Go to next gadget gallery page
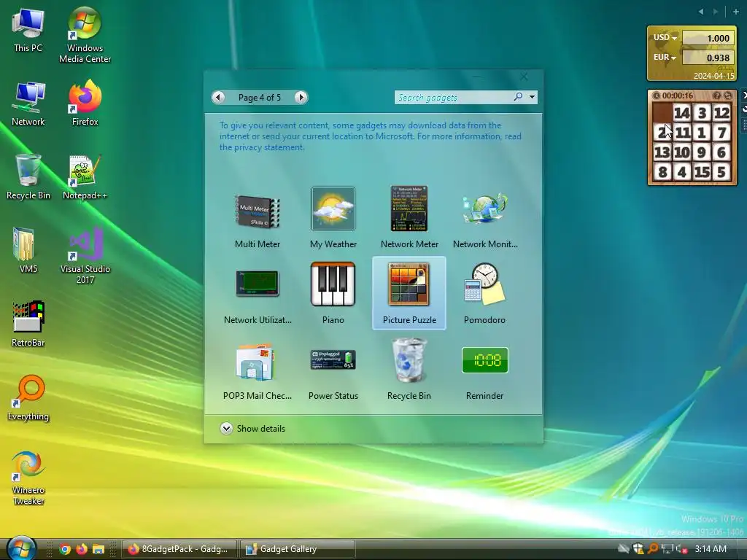This screenshot has width=747, height=560. [301, 97]
